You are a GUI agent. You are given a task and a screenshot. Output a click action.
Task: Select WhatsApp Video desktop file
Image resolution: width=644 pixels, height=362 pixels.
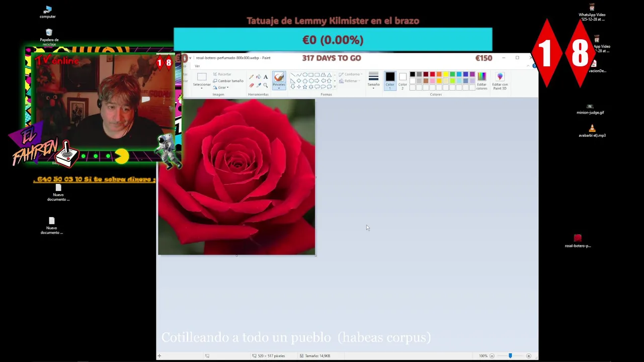click(592, 13)
